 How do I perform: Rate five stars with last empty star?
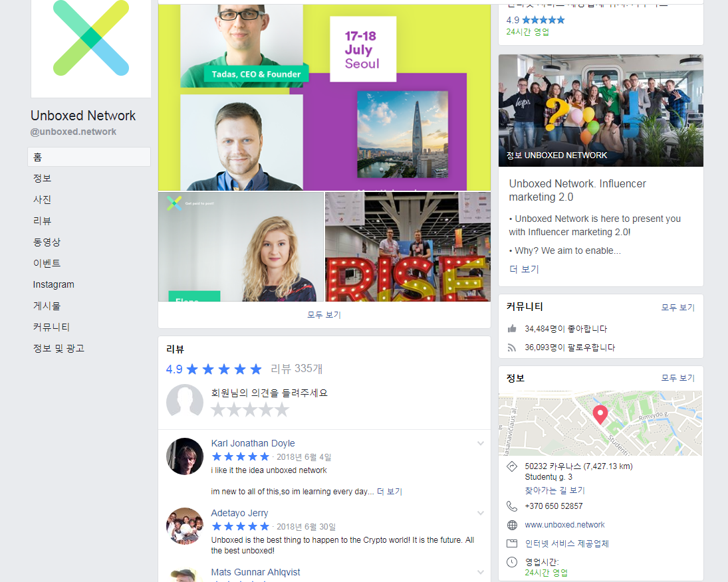pyautogui.click(x=281, y=410)
